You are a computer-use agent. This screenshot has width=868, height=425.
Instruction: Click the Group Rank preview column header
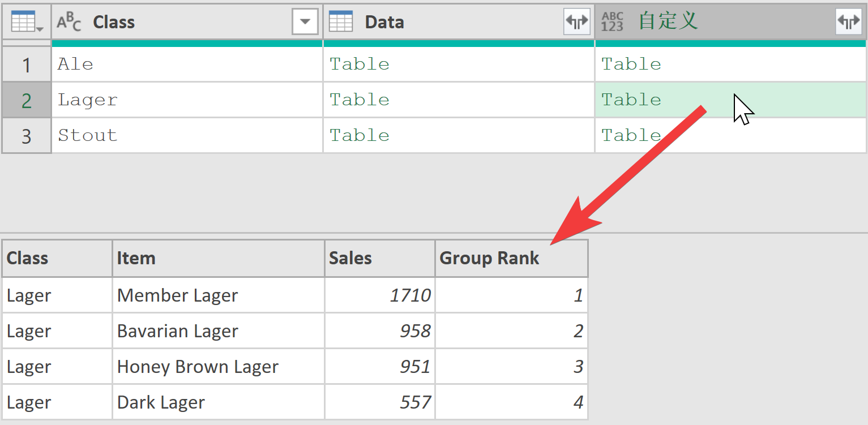click(x=511, y=258)
